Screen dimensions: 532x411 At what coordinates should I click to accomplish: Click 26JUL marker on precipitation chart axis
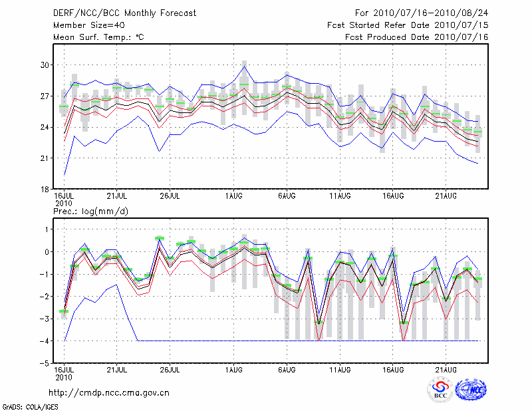click(x=170, y=369)
